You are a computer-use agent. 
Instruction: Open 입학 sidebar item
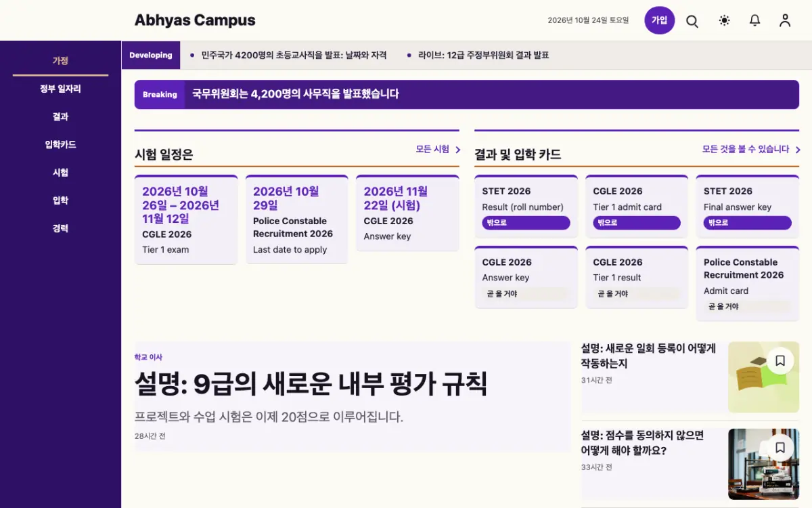pos(60,200)
